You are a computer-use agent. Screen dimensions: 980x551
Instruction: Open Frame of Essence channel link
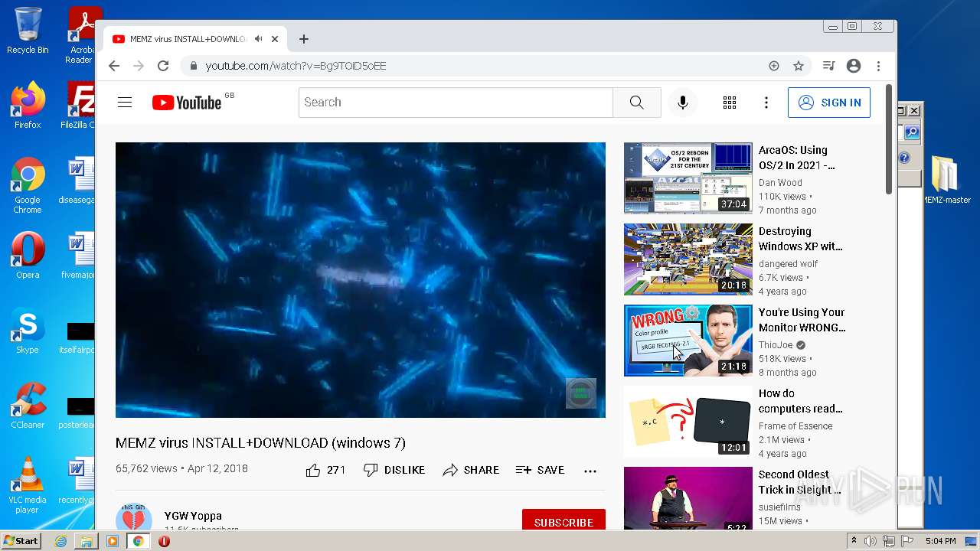click(x=795, y=426)
